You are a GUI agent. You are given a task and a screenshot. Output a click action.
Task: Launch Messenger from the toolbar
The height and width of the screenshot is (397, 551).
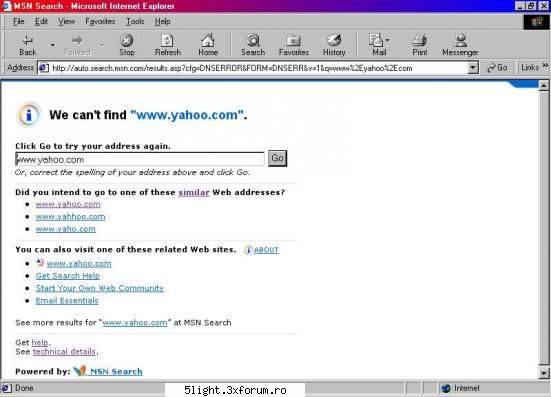[x=460, y=45]
